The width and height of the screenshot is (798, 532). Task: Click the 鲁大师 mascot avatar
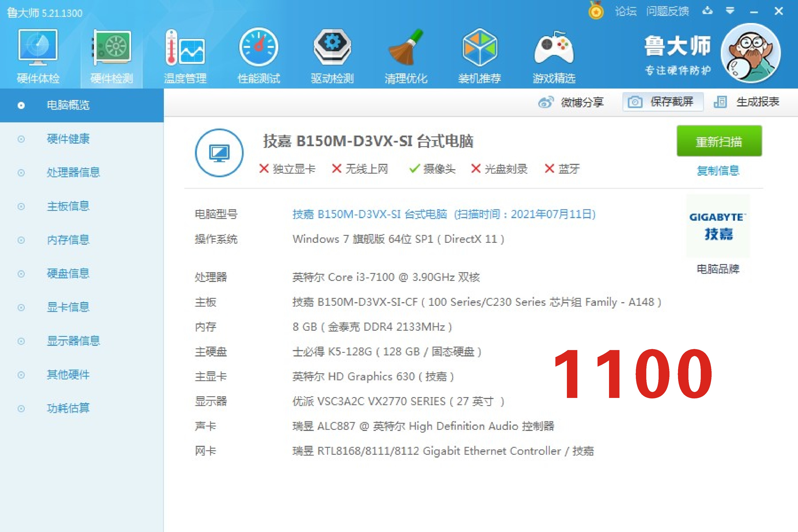751,53
